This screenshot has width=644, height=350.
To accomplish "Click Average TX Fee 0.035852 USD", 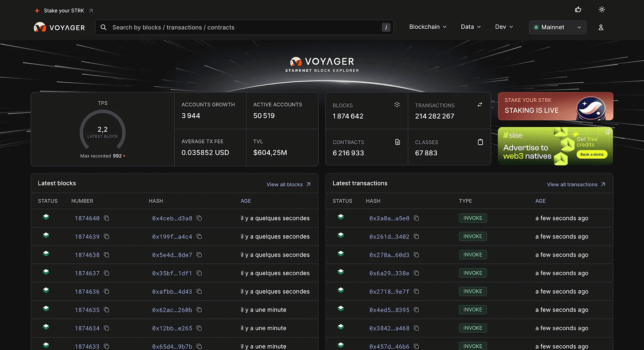I will coord(205,153).
